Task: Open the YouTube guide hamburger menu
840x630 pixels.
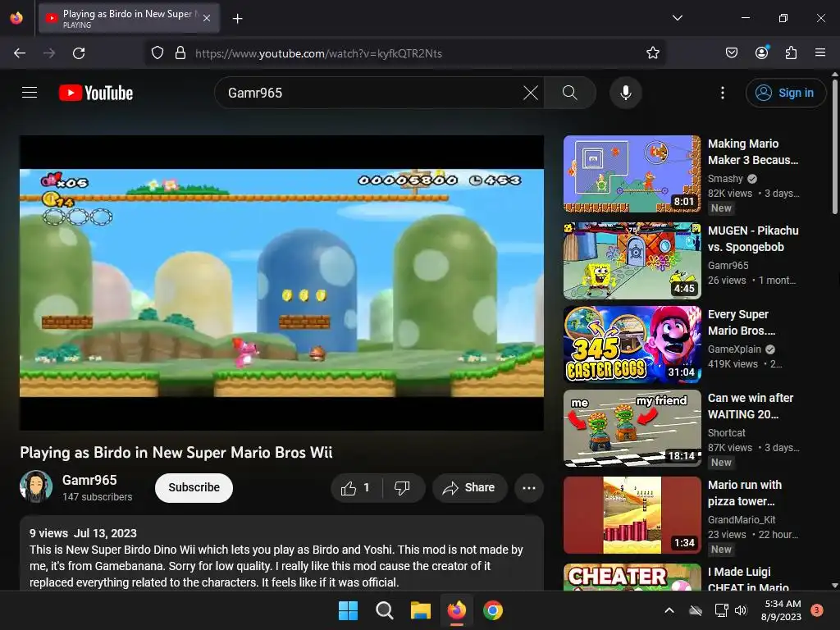Action: [30, 93]
